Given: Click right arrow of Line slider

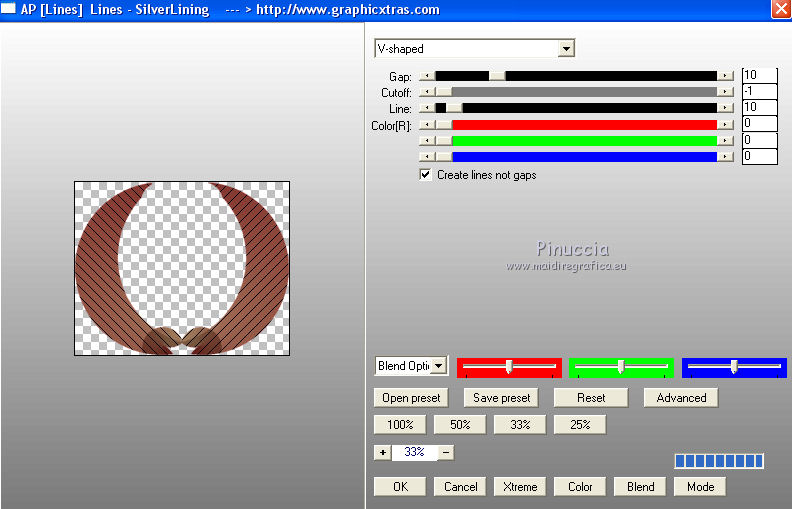Looking at the screenshot, I should (x=725, y=108).
